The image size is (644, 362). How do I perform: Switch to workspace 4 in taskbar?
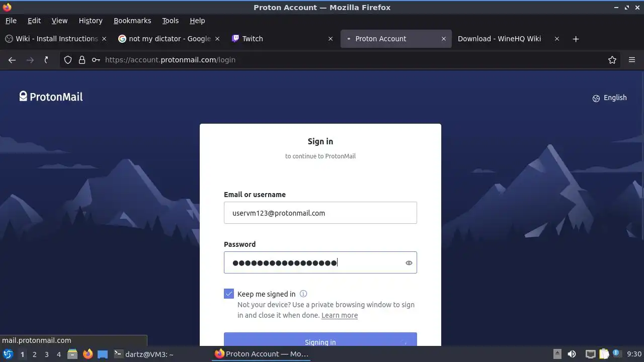pyautogui.click(x=59, y=354)
